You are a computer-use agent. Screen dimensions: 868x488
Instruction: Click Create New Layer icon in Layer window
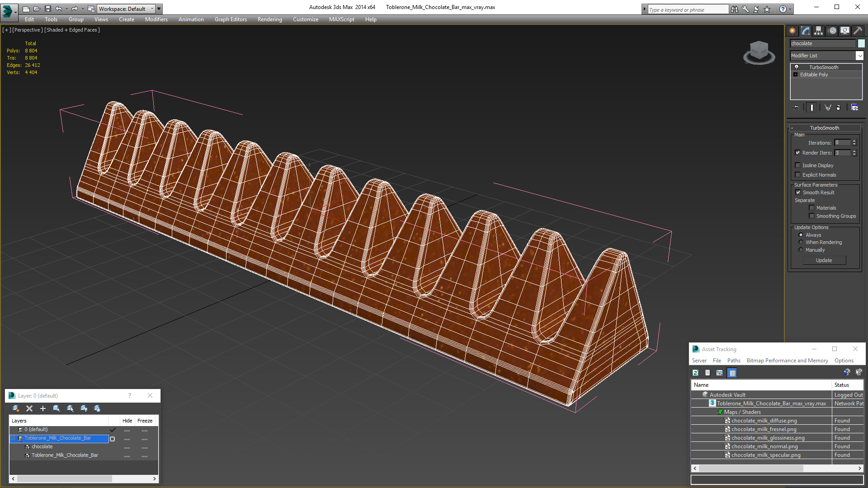(16, 408)
